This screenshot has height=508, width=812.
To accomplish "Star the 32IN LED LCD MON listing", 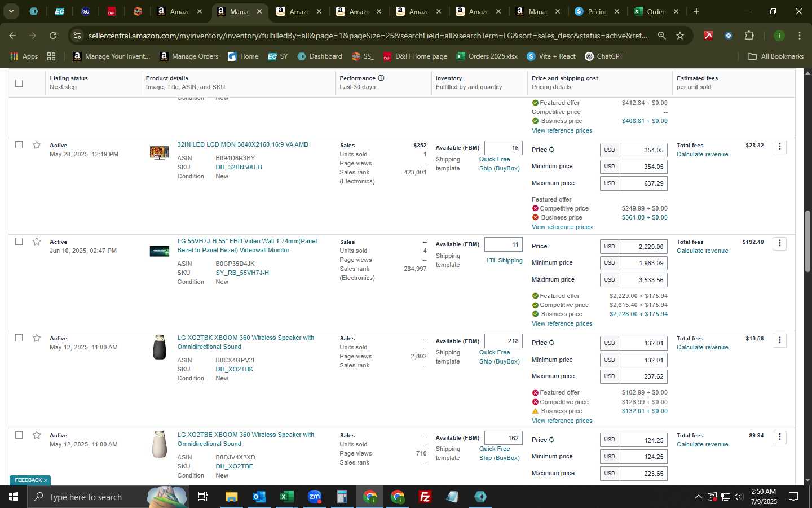I will click(37, 145).
